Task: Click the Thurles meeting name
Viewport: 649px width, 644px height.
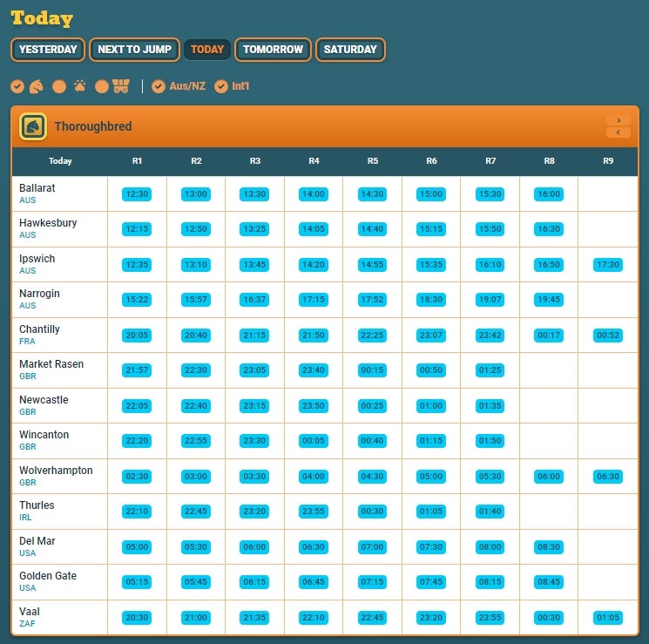Action: click(37, 505)
